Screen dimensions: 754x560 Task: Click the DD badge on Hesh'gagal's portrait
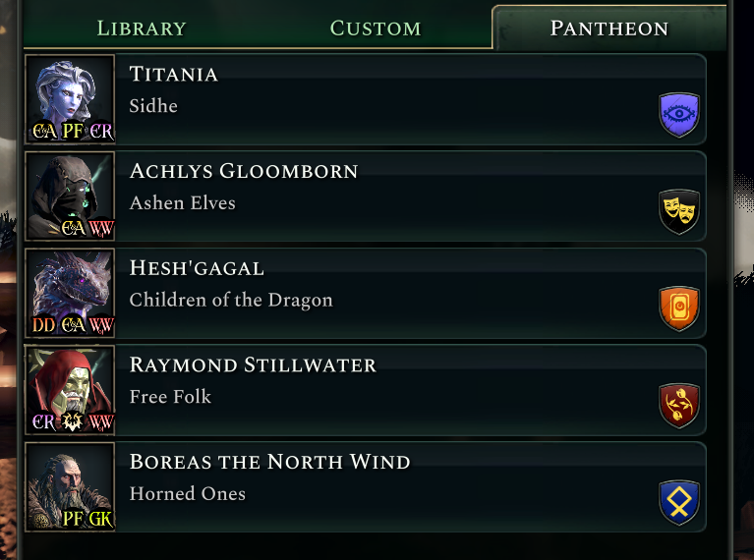pos(43,325)
